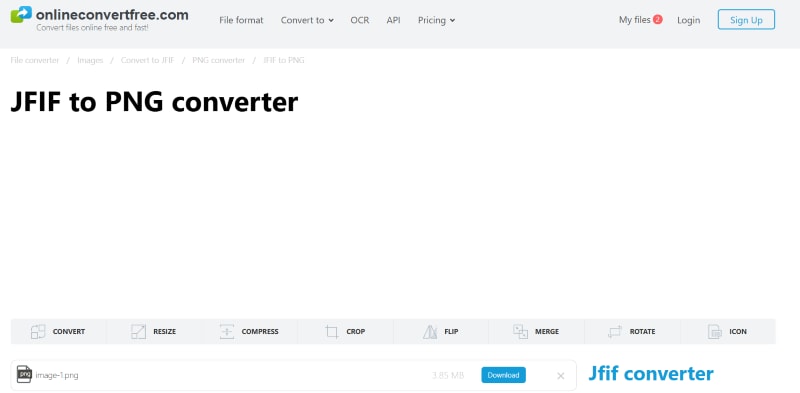Viewport: 800px width, 393px height.
Task: Click the image-1.png file name
Action: coord(57,376)
